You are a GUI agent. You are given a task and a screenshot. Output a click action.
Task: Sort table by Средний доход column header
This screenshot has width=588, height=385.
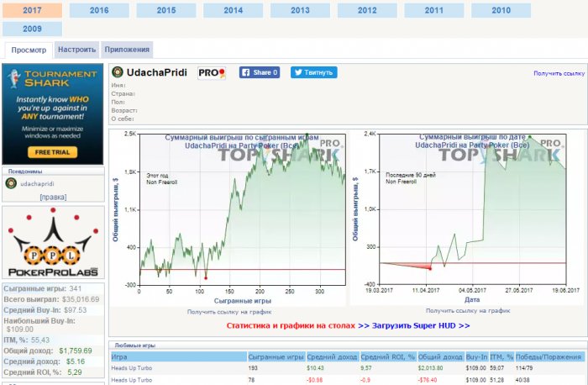click(333, 357)
